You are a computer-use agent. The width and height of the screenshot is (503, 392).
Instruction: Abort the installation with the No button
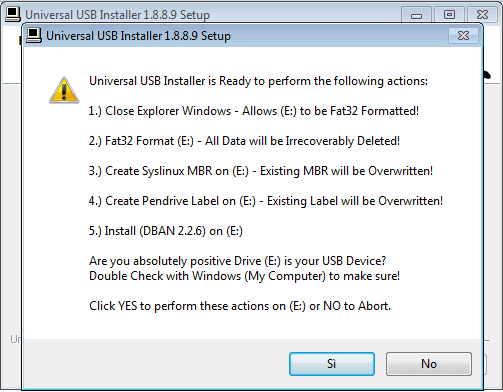(x=429, y=364)
